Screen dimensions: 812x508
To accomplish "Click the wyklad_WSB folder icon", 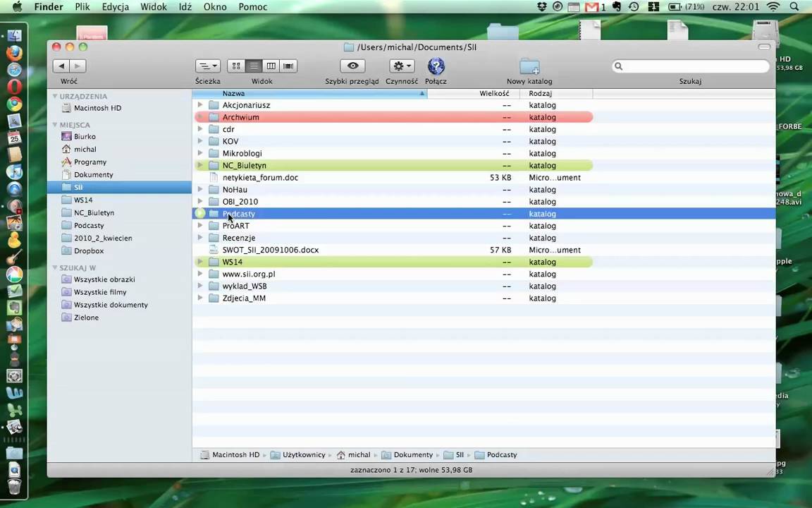I will (214, 286).
